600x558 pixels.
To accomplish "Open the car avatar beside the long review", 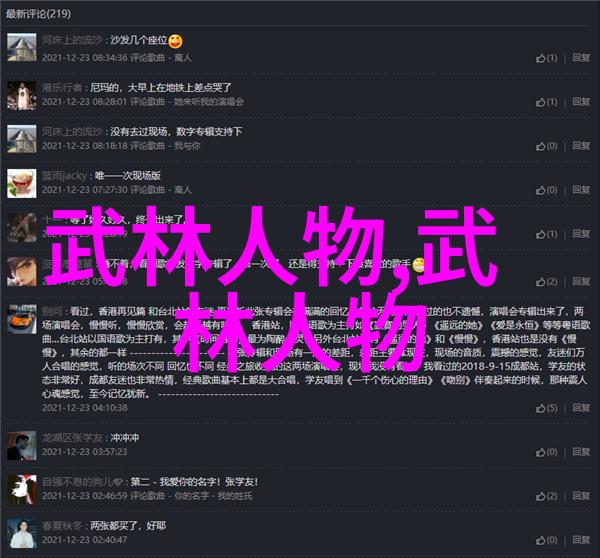I will pyautogui.click(x=22, y=319).
